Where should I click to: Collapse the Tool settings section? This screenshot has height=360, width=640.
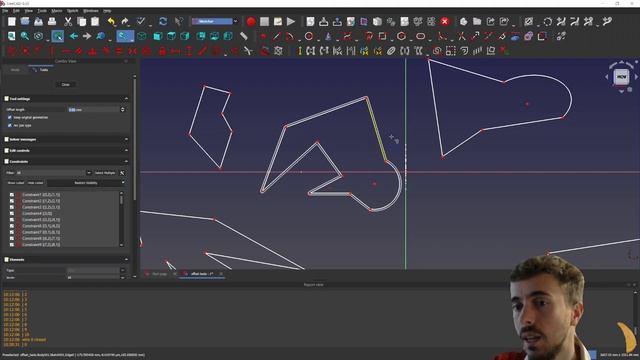click(126, 99)
